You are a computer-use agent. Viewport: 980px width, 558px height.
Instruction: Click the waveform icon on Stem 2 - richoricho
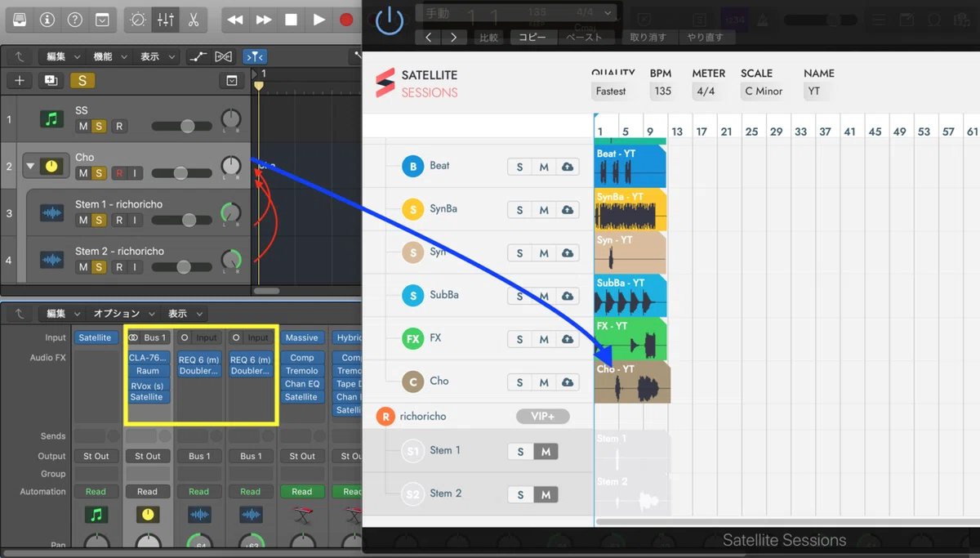(51, 261)
